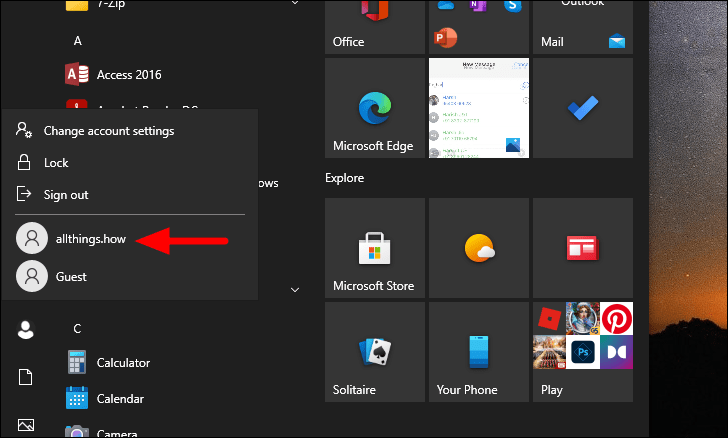The image size is (728, 438).
Task: Open the Skype icon in the Office apps tile
Action: (513, 5)
